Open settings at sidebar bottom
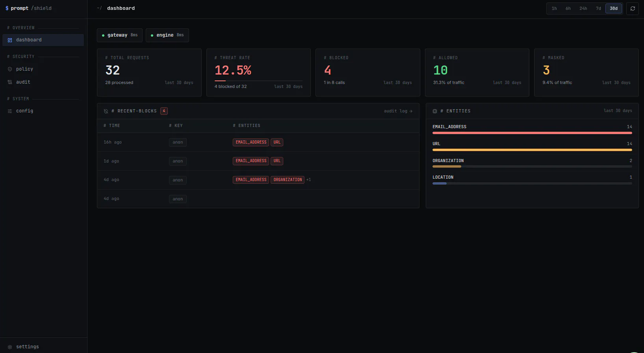This screenshot has width=644, height=353. coord(43,347)
